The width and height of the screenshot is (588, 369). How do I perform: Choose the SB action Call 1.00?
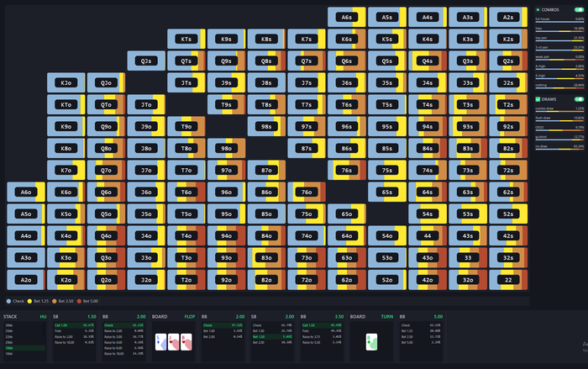[x=74, y=325]
